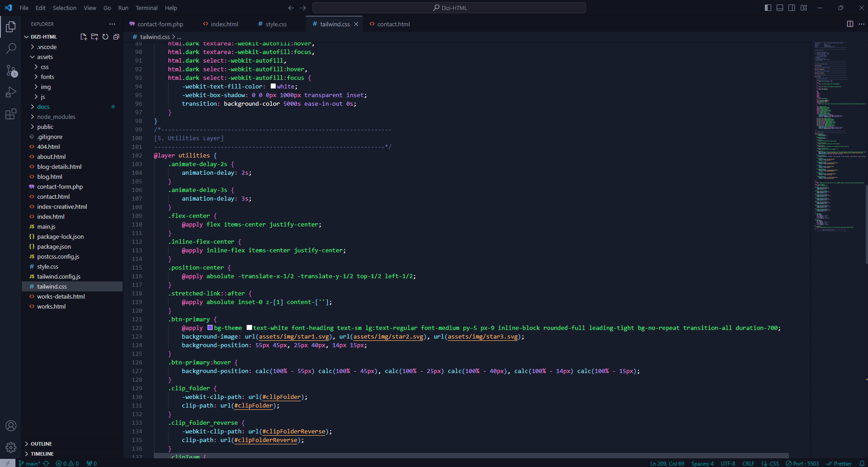Image resolution: width=868 pixels, height=467 pixels.
Task: Click Port : 5503 live server item
Action: (x=802, y=463)
